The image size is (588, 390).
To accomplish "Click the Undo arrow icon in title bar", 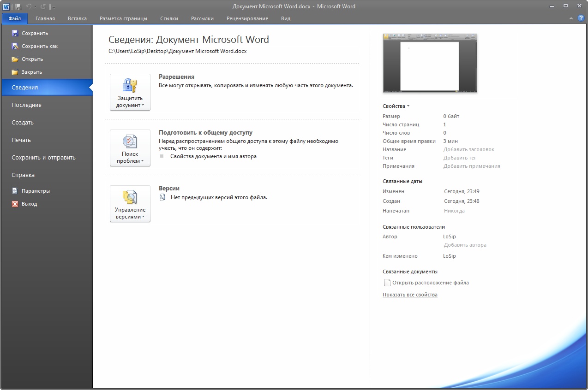I will click(29, 7).
